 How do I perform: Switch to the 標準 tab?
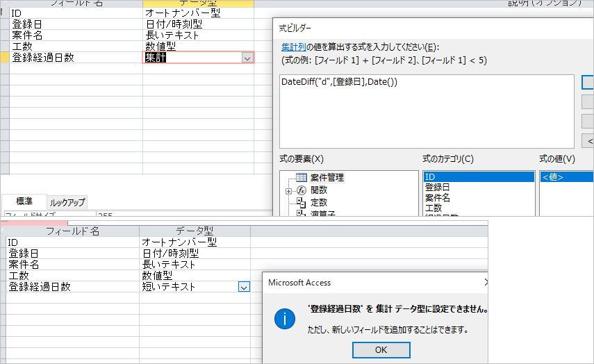click(x=24, y=201)
